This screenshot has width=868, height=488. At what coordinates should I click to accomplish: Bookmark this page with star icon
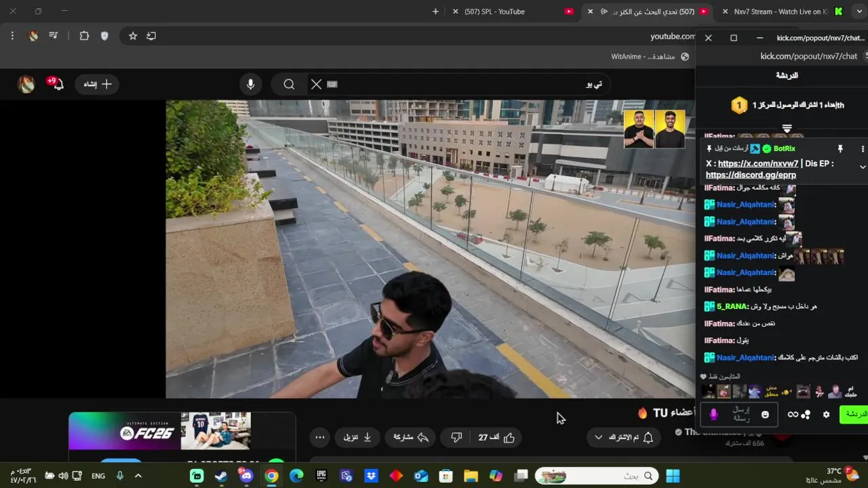click(x=133, y=36)
